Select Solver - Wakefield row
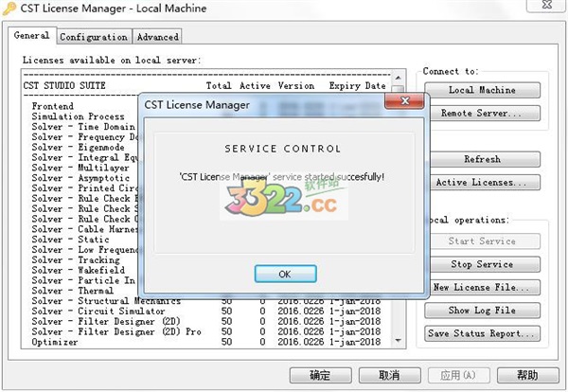 pyautogui.click(x=78, y=270)
